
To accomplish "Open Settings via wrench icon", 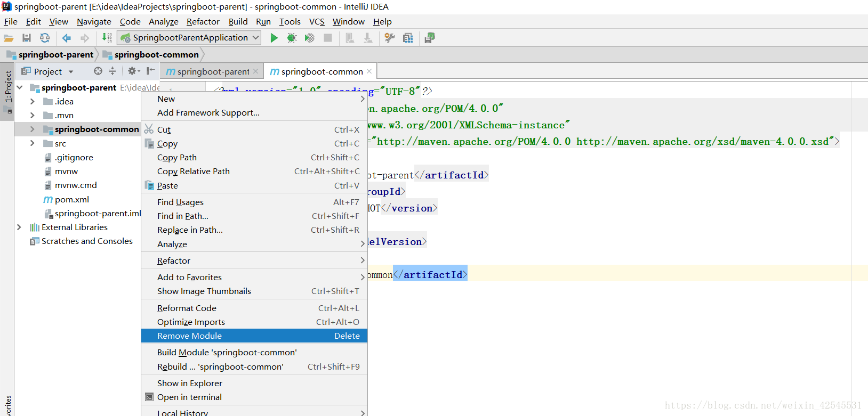I will click(x=390, y=38).
